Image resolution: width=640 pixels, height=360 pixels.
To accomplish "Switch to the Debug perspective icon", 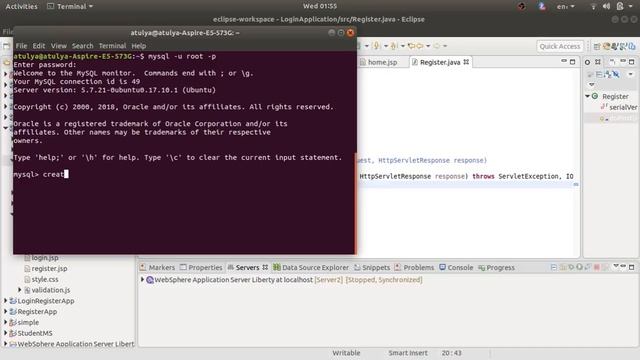I will [x=615, y=47].
